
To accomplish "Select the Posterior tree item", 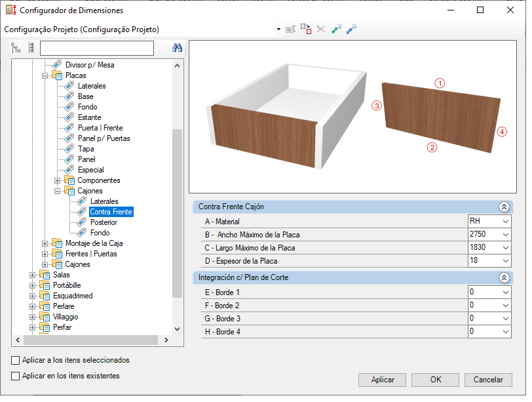I will coord(104,222).
